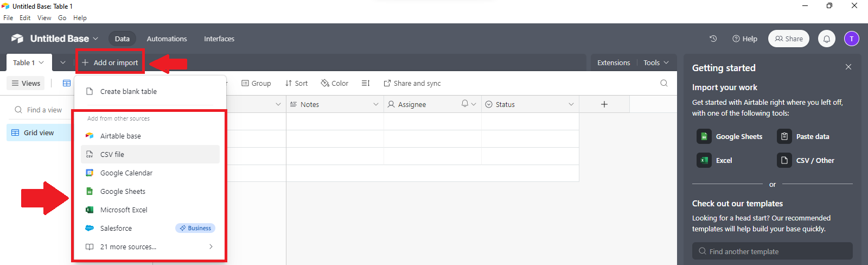Toggle the Views sidebar
The width and height of the screenshot is (868, 265).
point(26,83)
